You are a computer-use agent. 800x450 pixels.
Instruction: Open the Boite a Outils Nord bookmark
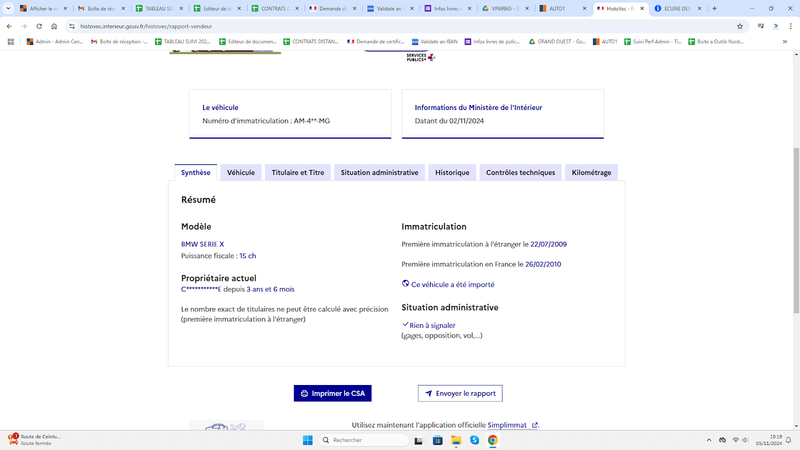pos(716,41)
